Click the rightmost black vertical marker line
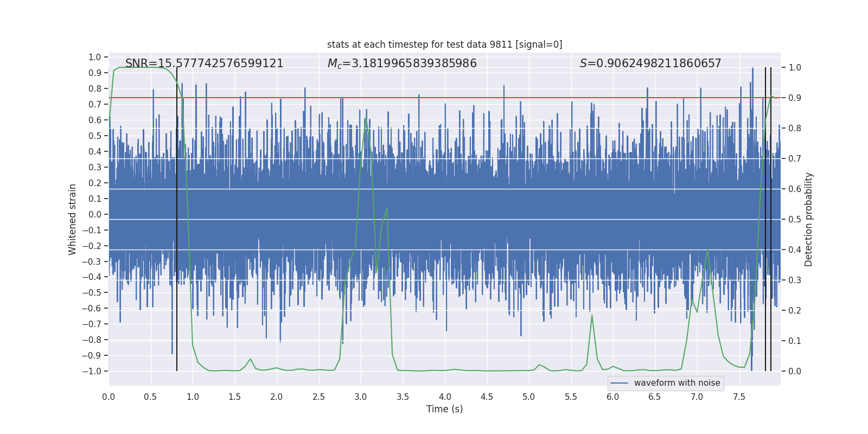This screenshot has width=868, height=434. [x=771, y=219]
